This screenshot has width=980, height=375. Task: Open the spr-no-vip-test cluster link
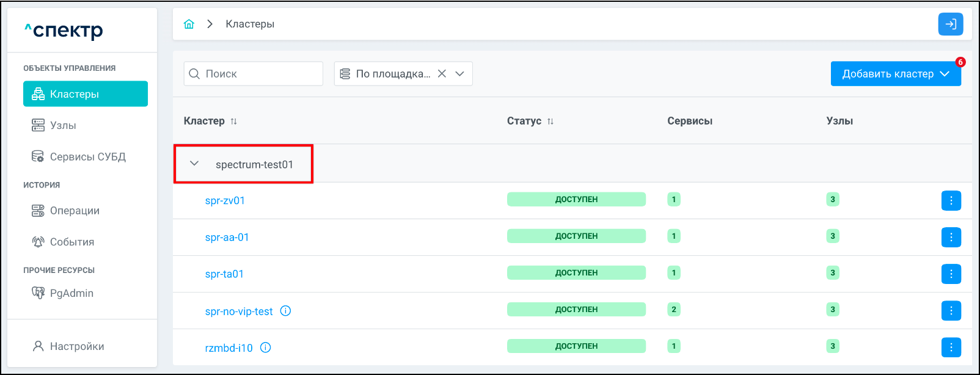(x=238, y=311)
